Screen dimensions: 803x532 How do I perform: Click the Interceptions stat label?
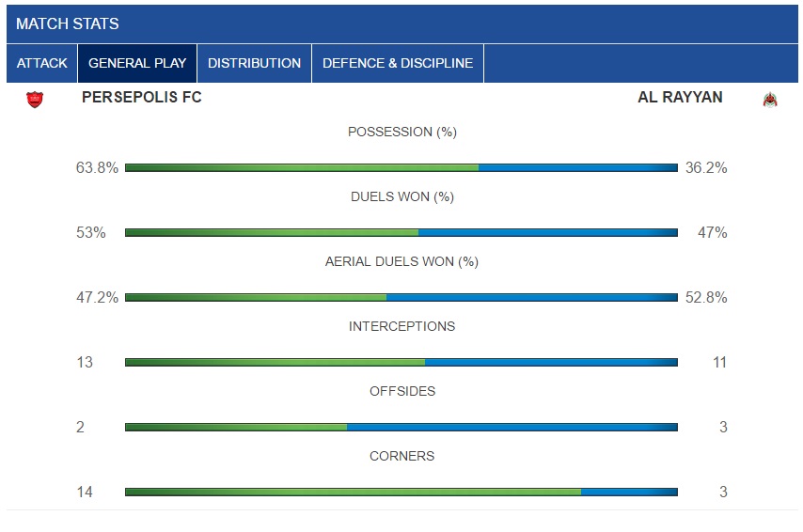401,326
